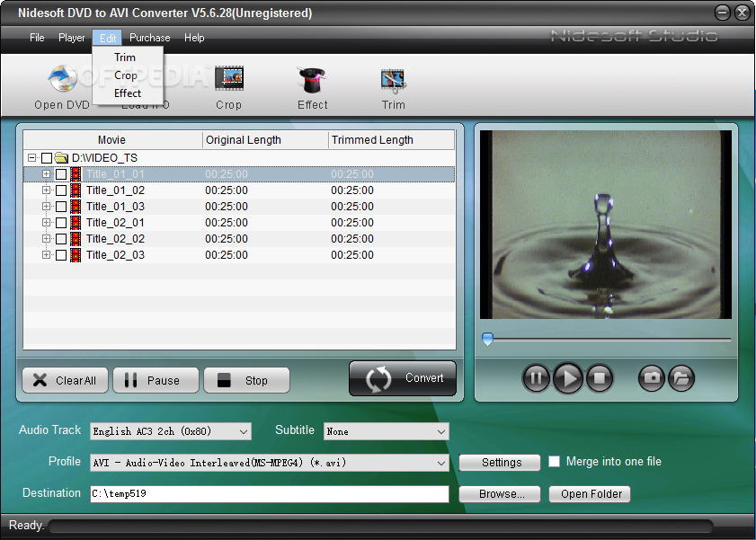Click the Clear All button
Screen dimensions: 756x540
tap(65, 381)
